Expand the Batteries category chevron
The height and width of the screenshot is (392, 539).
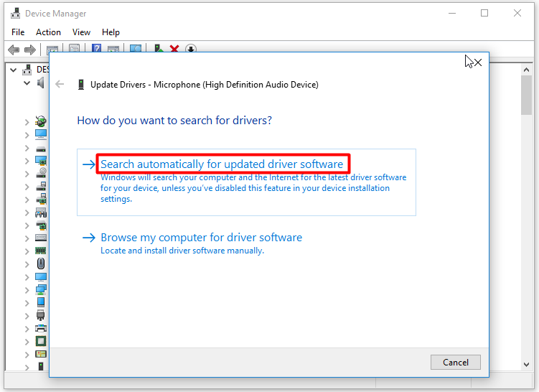(27, 122)
